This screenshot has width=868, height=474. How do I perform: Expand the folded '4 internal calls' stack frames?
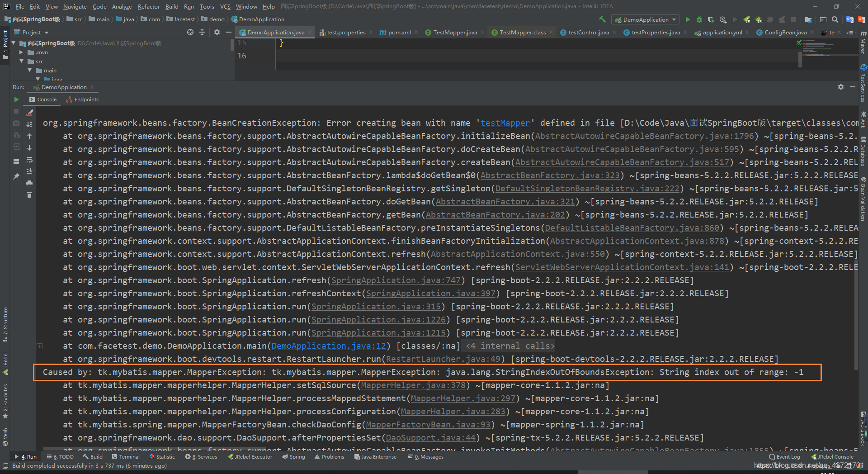pyautogui.click(x=510, y=346)
